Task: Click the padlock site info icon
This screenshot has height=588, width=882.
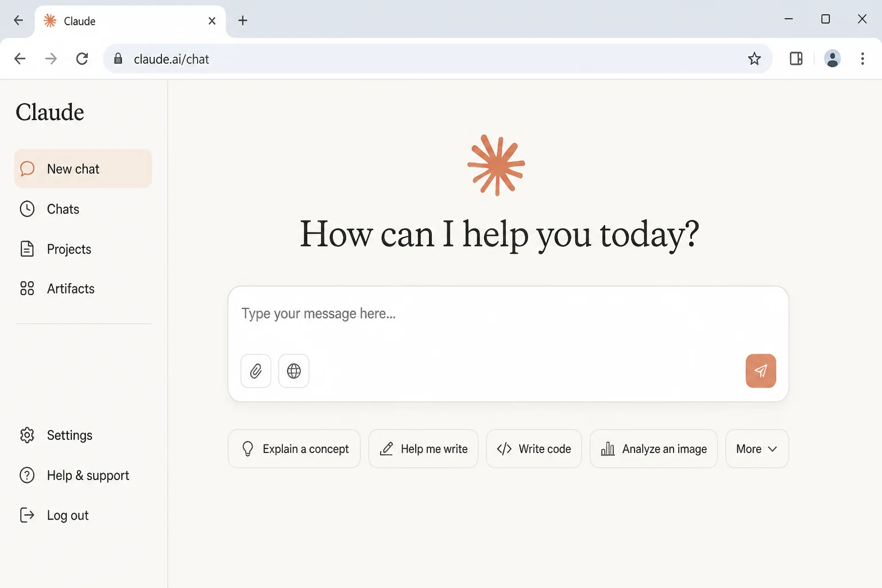Action: click(x=118, y=59)
